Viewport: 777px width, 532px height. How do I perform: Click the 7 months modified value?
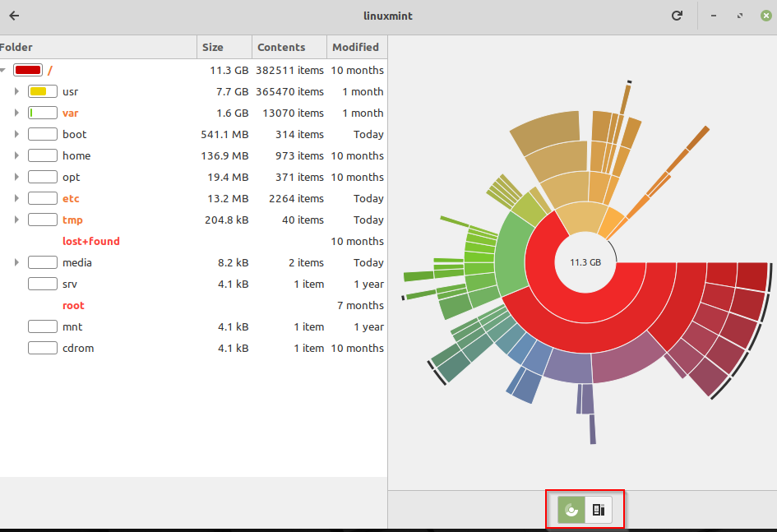click(x=360, y=305)
